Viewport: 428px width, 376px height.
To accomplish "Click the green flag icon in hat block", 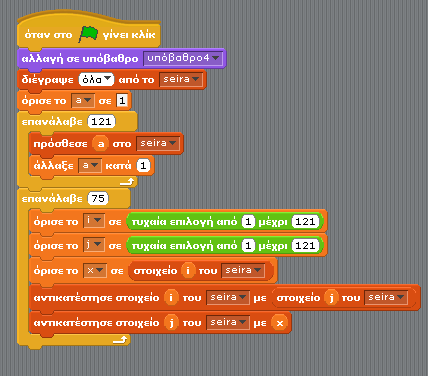I will (88, 35).
